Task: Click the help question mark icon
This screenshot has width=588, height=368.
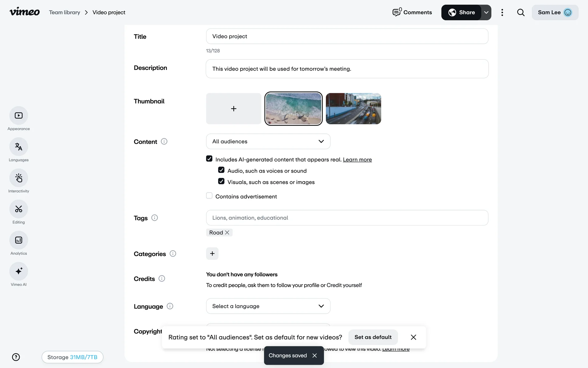Action: [x=16, y=357]
